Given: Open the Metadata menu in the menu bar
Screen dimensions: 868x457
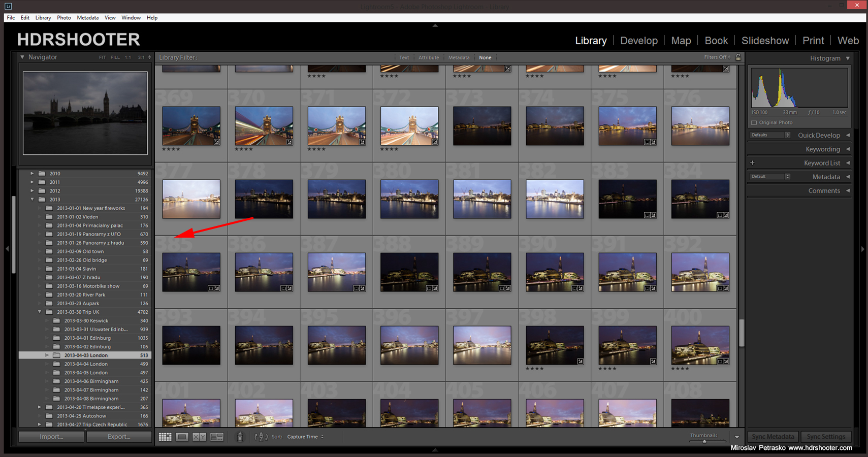Looking at the screenshot, I should (87, 17).
